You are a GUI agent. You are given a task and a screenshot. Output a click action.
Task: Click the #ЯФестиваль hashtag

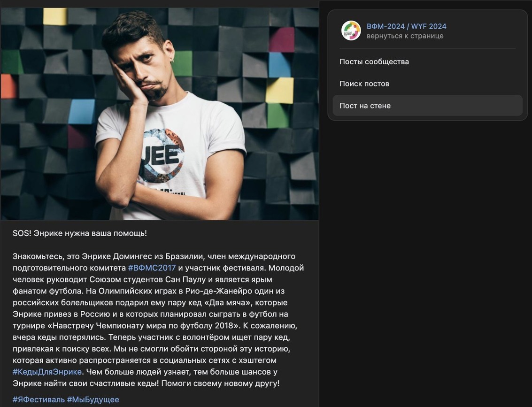pos(39,399)
